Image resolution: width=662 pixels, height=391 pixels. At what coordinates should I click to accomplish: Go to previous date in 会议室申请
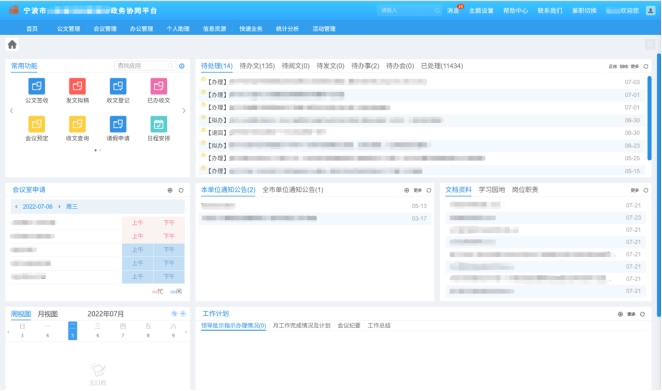[x=16, y=206]
